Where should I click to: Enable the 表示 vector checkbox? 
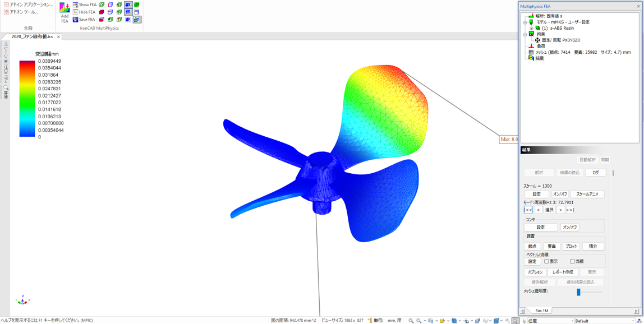[546, 262]
